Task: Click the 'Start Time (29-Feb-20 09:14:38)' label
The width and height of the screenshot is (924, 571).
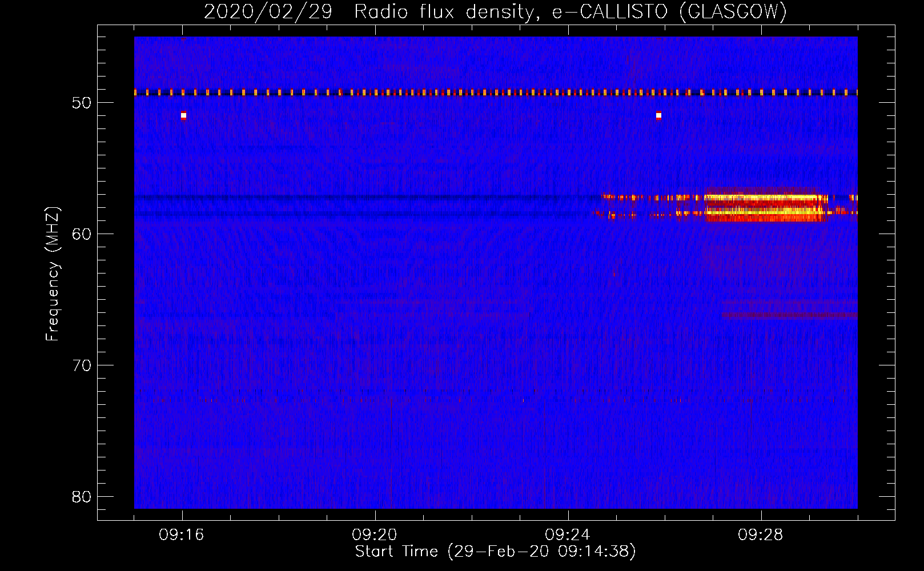Action: [495, 552]
